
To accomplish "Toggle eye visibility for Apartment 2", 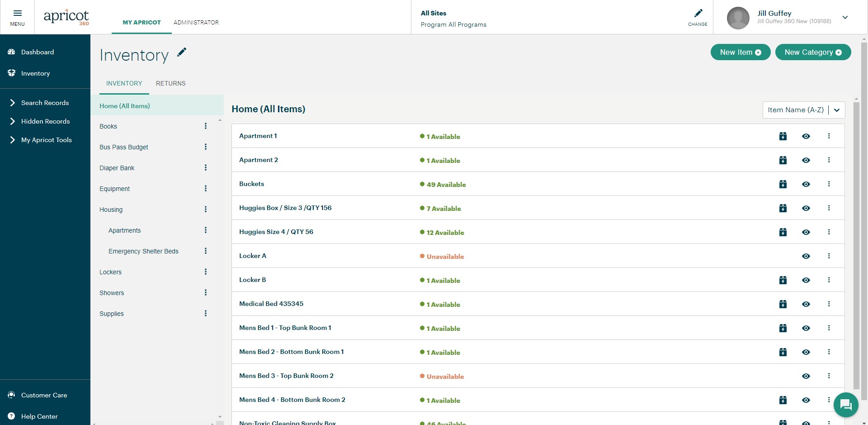I will coord(806,160).
